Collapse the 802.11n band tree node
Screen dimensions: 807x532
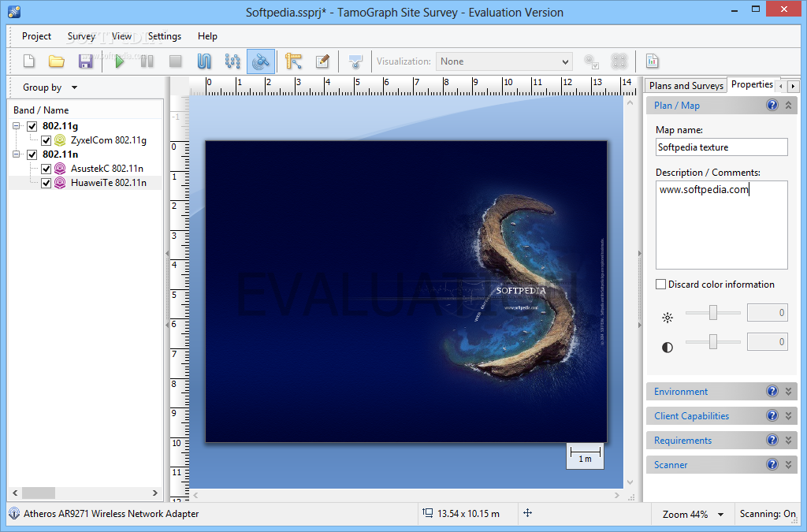[17, 154]
